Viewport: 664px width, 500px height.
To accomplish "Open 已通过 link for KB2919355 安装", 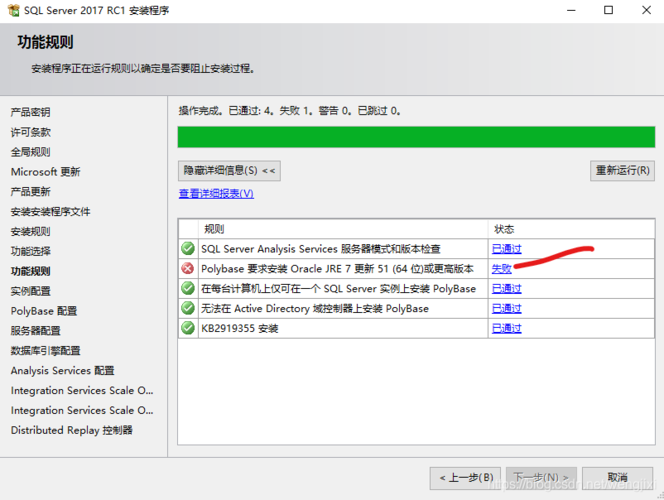I will 506,329.
